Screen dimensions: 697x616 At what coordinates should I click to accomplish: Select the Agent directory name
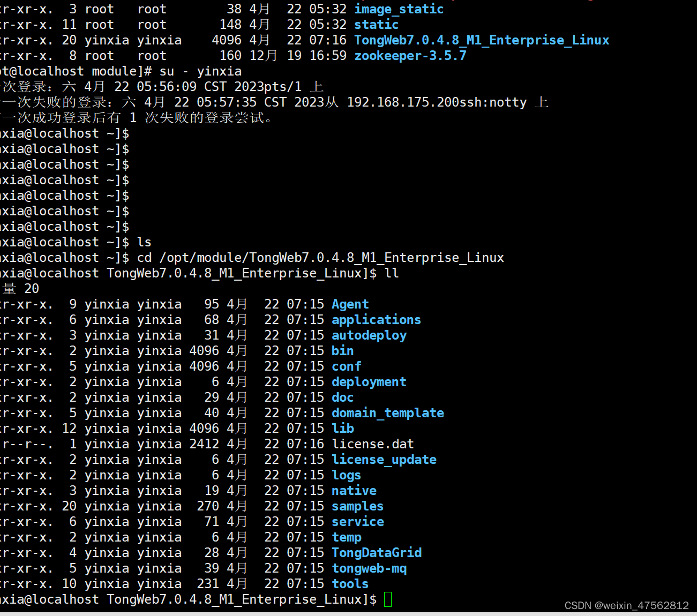tap(350, 304)
